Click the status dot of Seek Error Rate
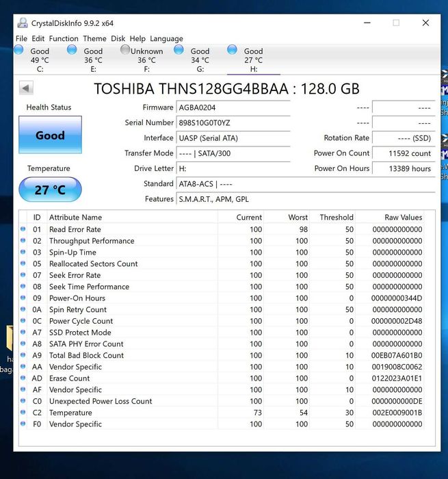448x479 pixels. click(23, 274)
